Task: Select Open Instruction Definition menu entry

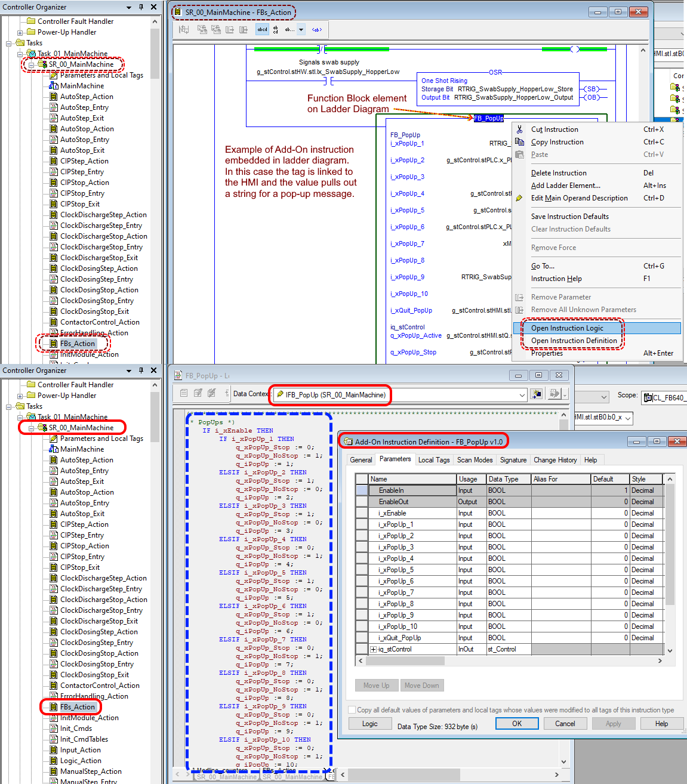Action: [574, 341]
